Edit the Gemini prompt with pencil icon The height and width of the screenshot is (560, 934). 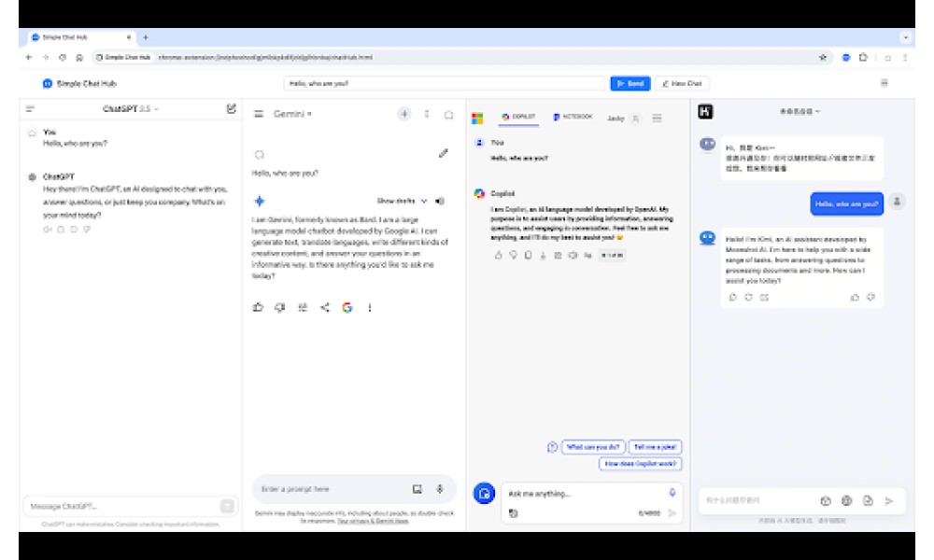click(x=443, y=154)
